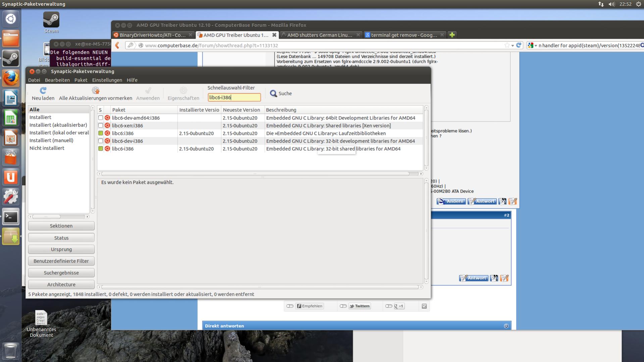Toggle the Empfehlen share switch
The image size is (644, 362).
pos(290,306)
